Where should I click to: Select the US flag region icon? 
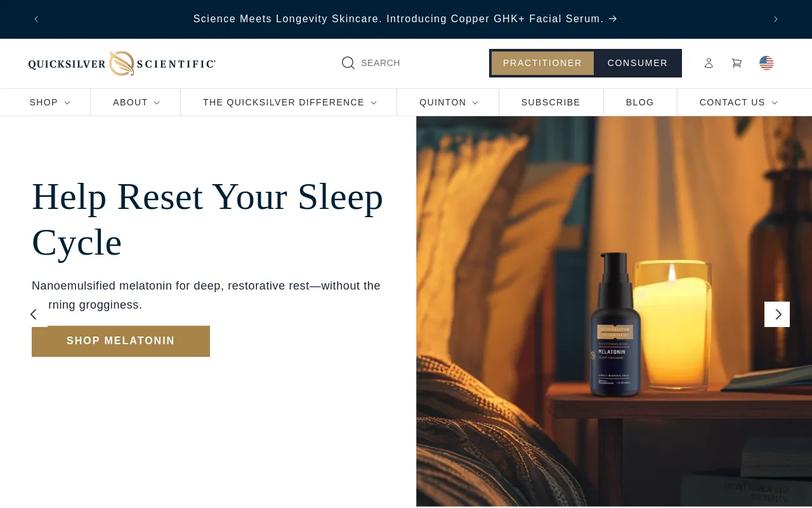(x=766, y=63)
